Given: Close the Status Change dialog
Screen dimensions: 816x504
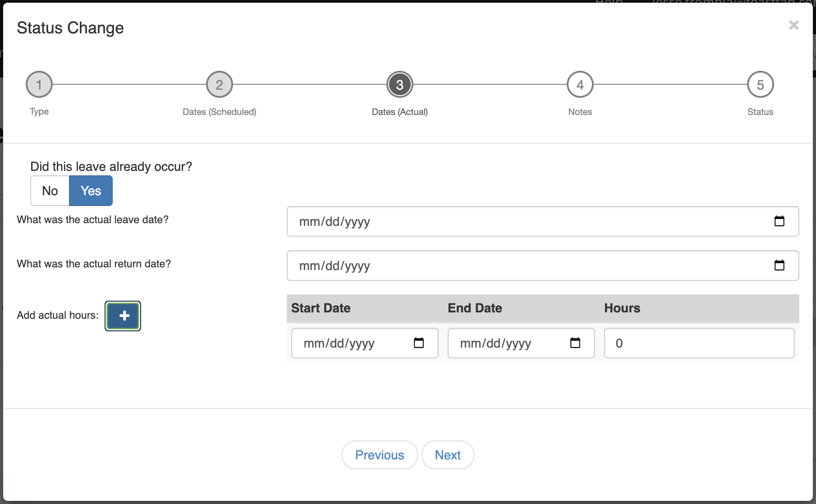Looking at the screenshot, I should click(793, 25).
